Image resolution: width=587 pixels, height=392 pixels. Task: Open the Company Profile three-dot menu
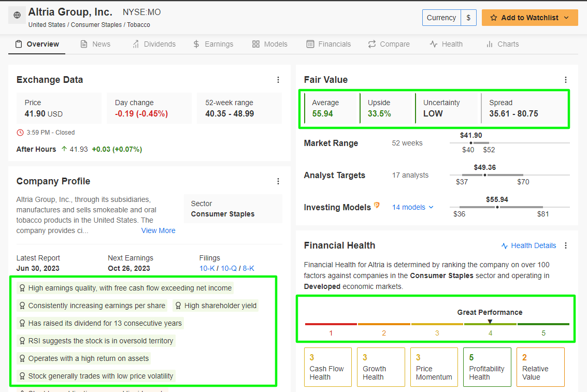click(278, 181)
